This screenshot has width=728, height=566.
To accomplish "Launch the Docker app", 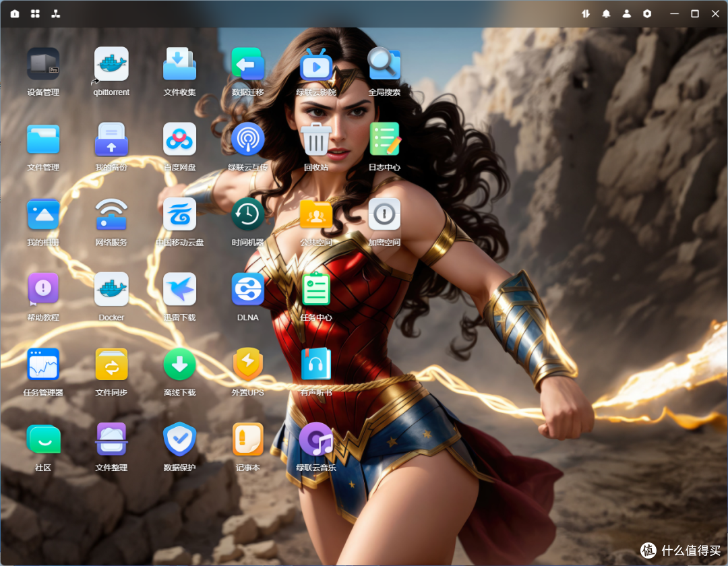I will [x=111, y=290].
